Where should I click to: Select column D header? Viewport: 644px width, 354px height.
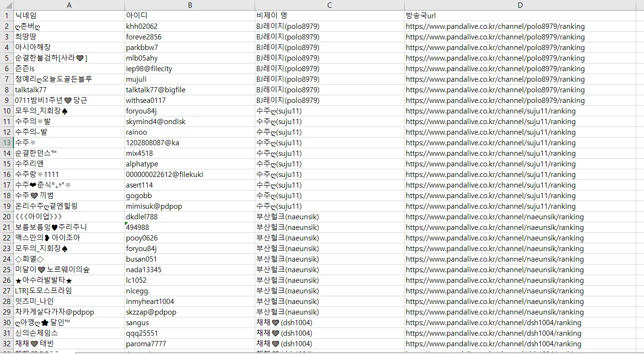pyautogui.click(x=520, y=5)
